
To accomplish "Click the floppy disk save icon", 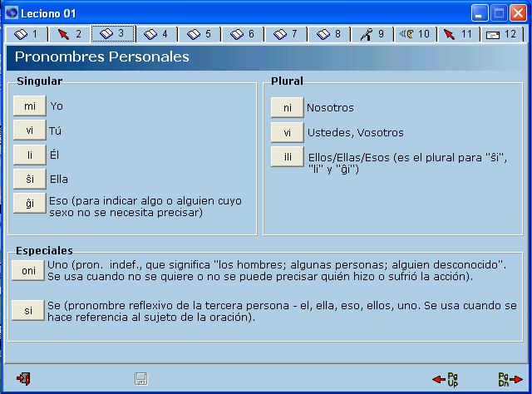I will click(141, 379).
